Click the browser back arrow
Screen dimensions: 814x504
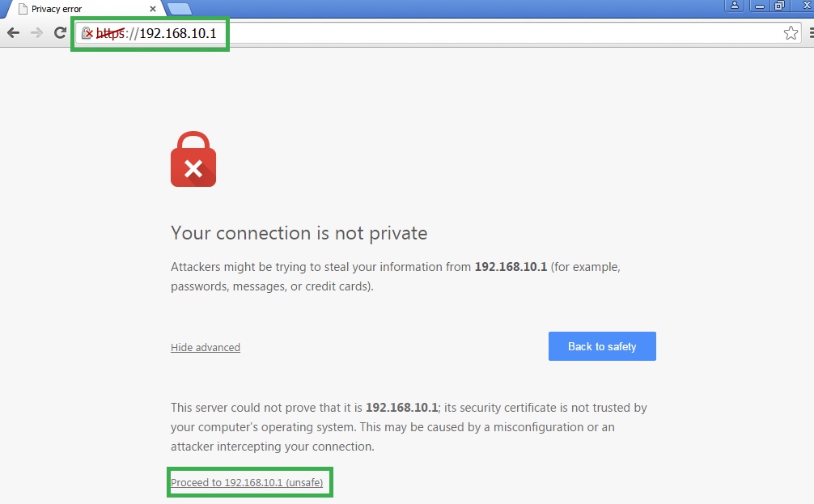14,32
